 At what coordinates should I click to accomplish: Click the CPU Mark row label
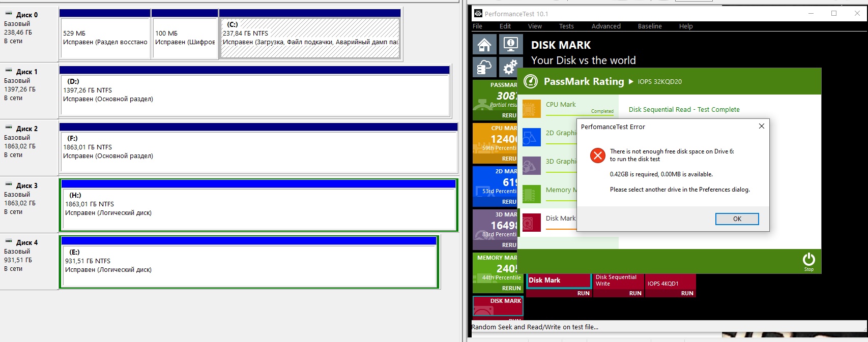(x=561, y=104)
